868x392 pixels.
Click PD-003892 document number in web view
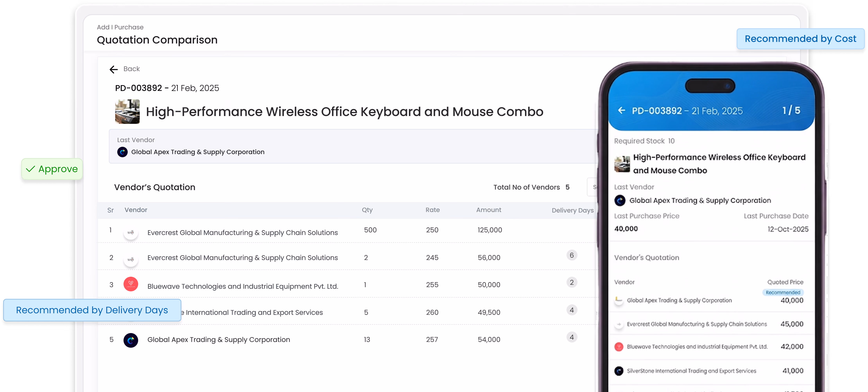tap(138, 88)
